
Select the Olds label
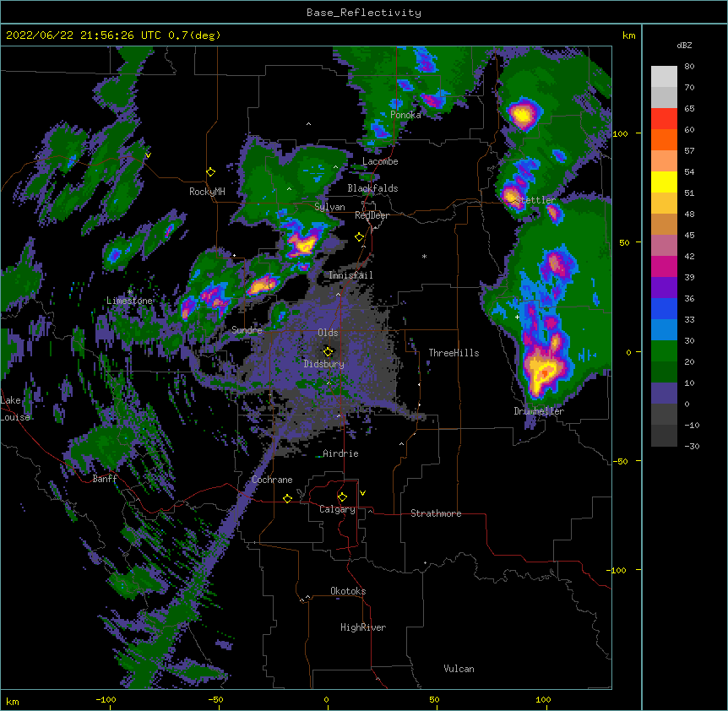pos(328,333)
